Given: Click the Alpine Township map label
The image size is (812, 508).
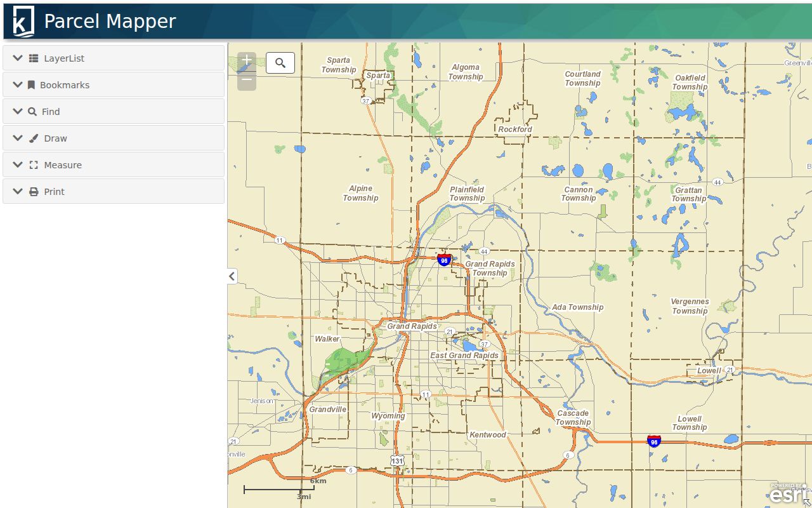Looking at the screenshot, I should [x=360, y=193].
